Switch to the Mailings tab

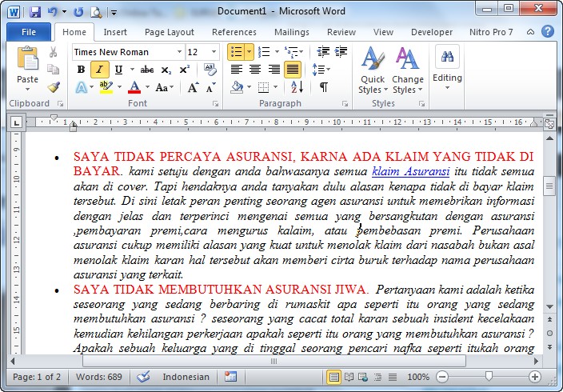(292, 32)
